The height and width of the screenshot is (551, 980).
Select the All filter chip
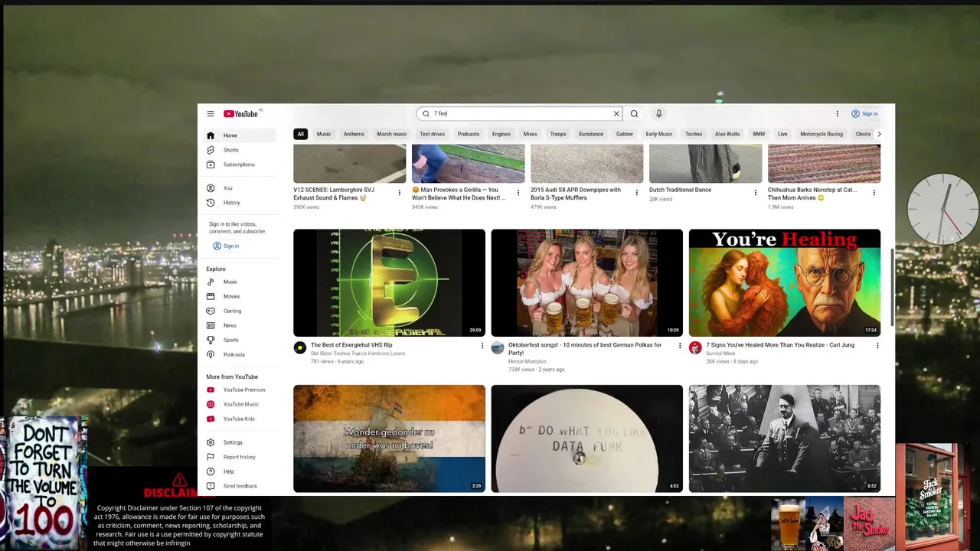(300, 134)
